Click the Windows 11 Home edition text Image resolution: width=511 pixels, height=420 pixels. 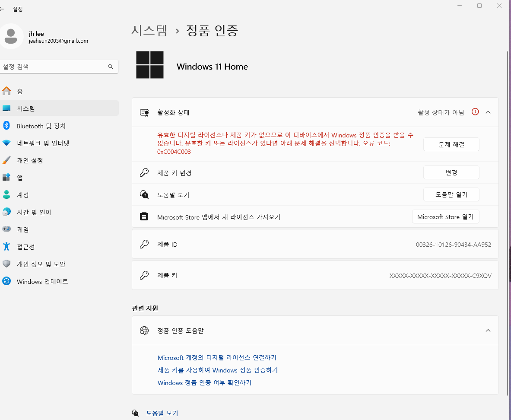pyautogui.click(x=212, y=67)
